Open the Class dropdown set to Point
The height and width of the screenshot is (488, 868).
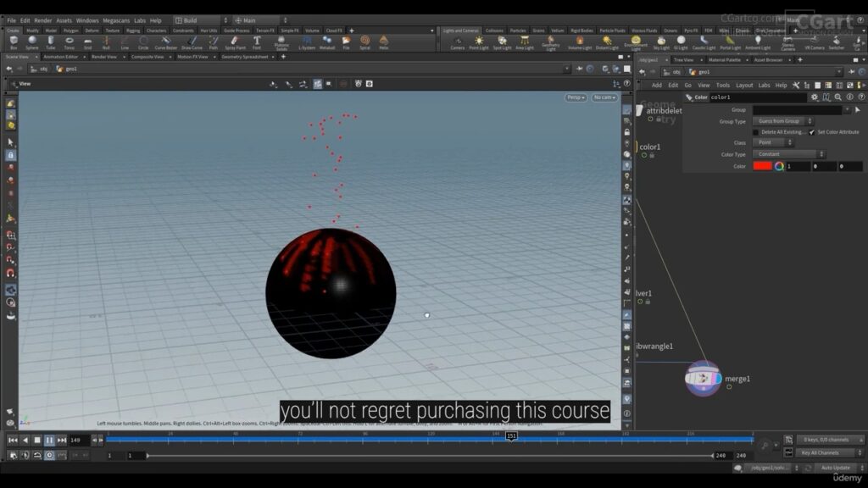click(773, 142)
